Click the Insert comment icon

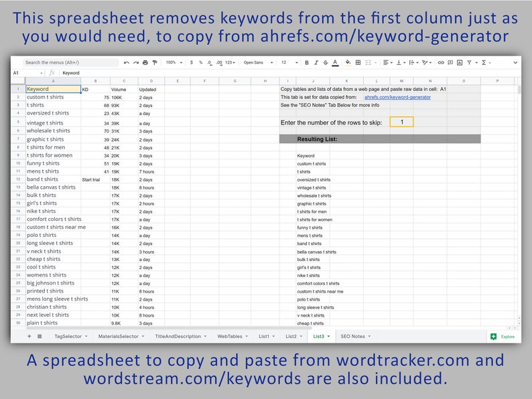point(450,62)
